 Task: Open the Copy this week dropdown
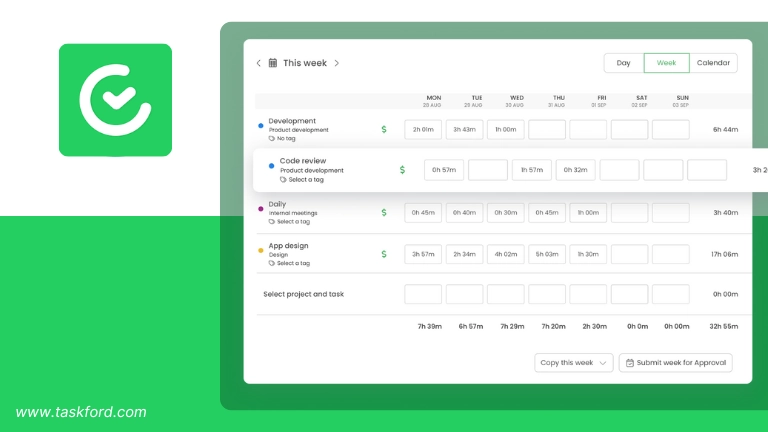coord(574,363)
